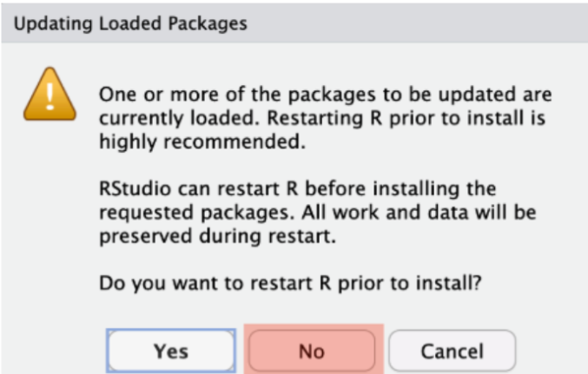Click the 'highly recommended.' text line

pos(202,143)
